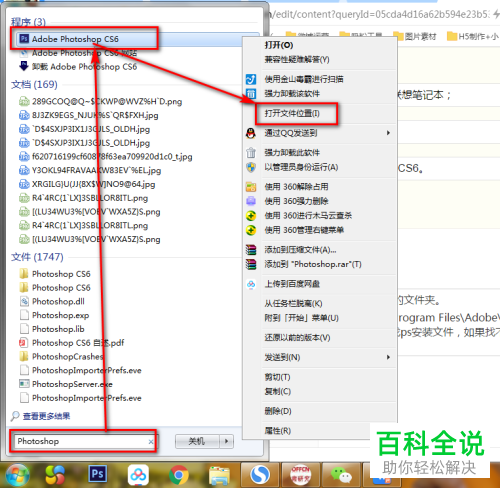Screen dimensions: 500x488
Task: Open Google Chrome from the taskbar
Action: (x=179, y=475)
